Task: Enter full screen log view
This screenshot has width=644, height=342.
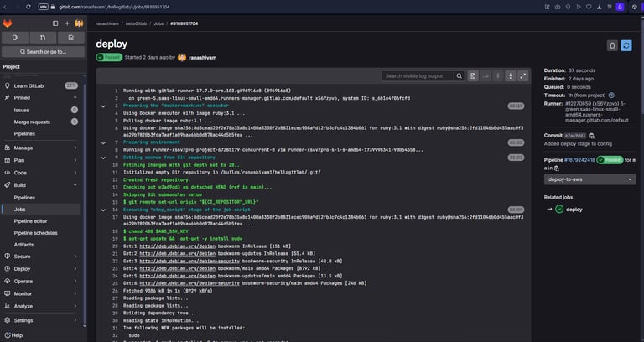Action: click(x=523, y=76)
